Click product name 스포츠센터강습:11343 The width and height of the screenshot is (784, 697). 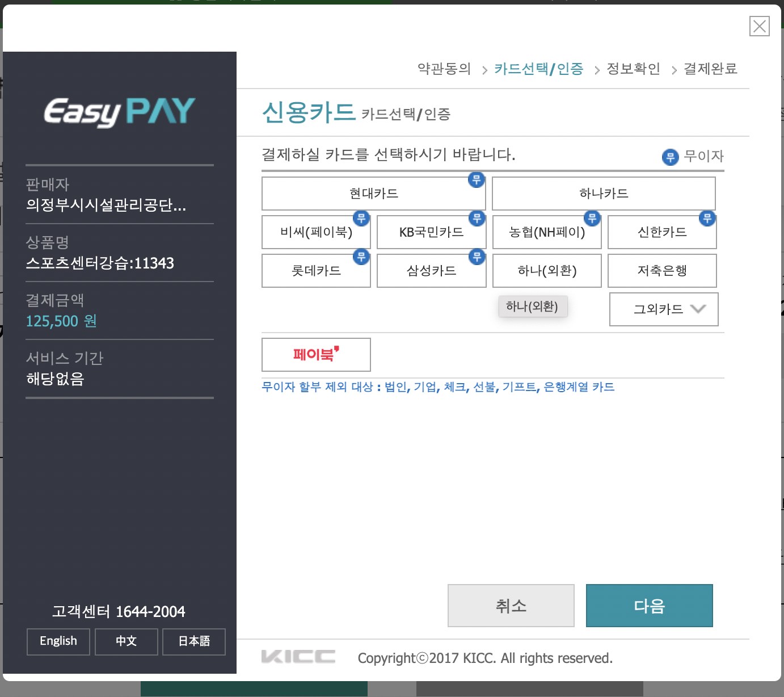100,263
